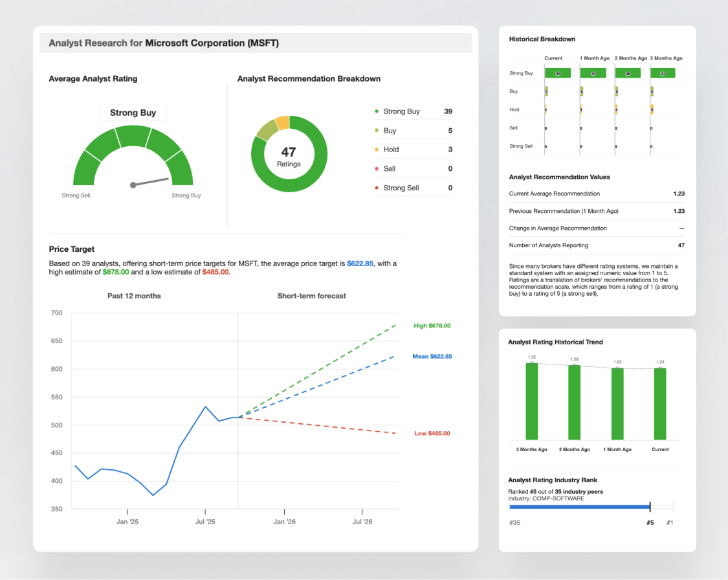The height and width of the screenshot is (580, 728).
Task: Click the Current column Strong Buy bar showing 39
Action: pyautogui.click(x=557, y=73)
